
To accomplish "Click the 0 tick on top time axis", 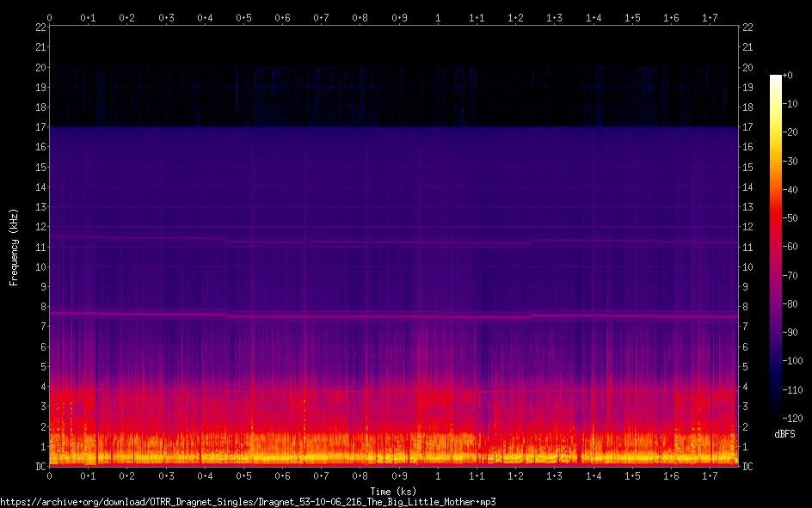I will click(50, 17).
